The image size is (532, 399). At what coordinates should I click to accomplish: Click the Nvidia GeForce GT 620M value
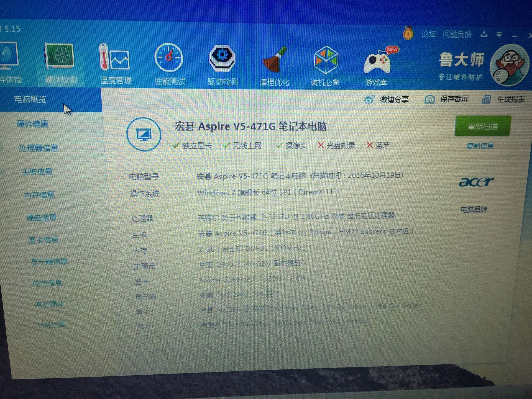point(255,279)
